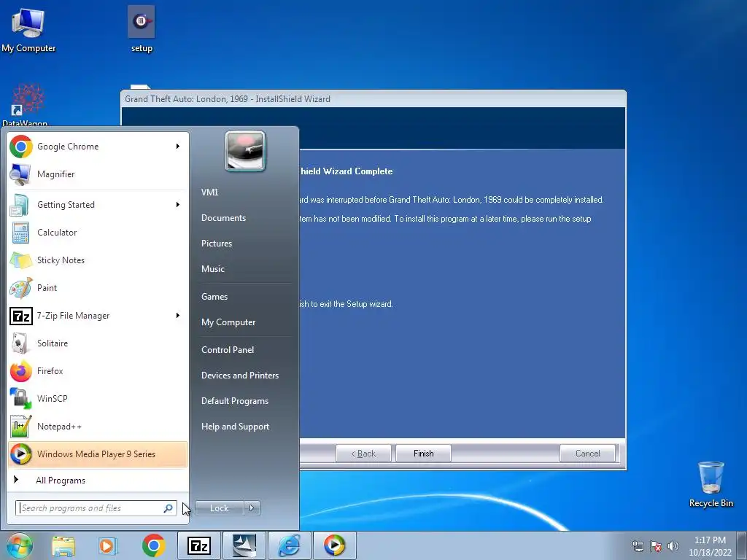Click the Windows Start orb
The height and width of the screenshot is (560, 747).
pyautogui.click(x=19, y=545)
